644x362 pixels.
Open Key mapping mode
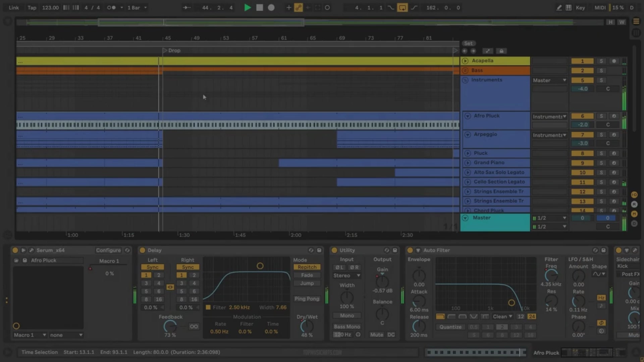(580, 7)
